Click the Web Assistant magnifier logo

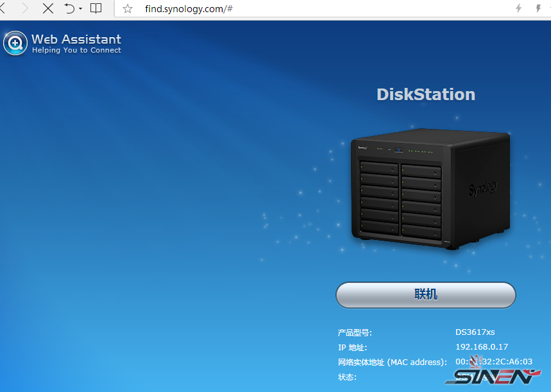pos(15,43)
